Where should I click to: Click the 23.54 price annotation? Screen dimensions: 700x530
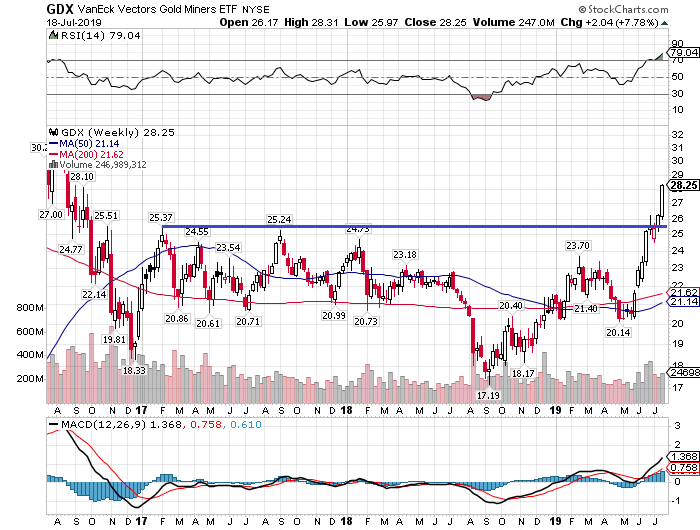(229, 248)
